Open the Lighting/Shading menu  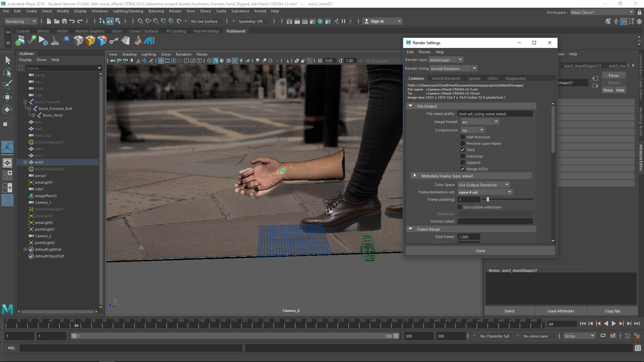128,11
